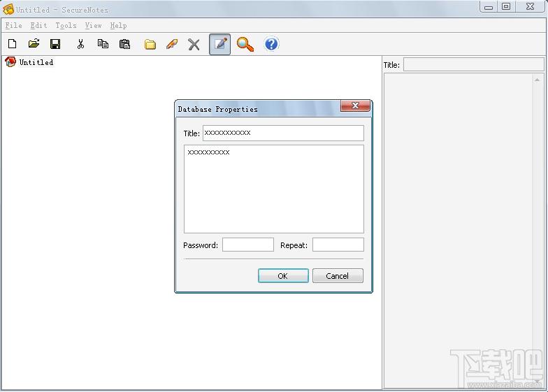This screenshot has width=548, height=392.
Task: Cut selection with scissors icon
Action: pos(81,44)
